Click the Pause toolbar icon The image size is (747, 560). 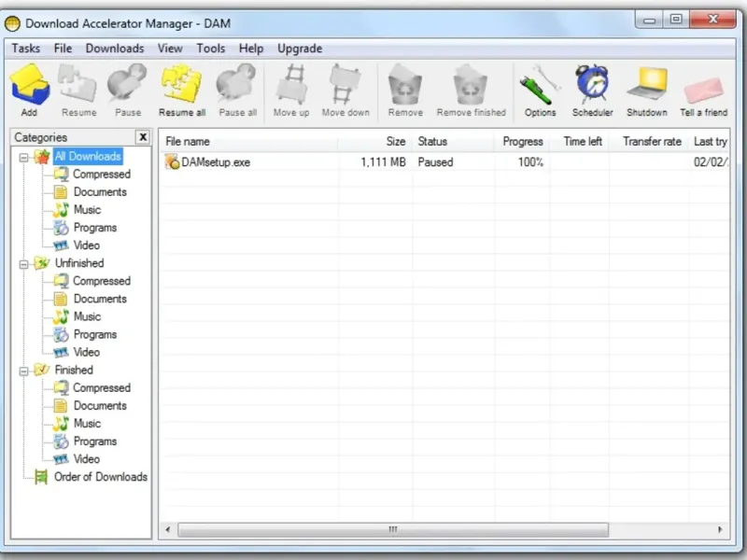point(127,84)
